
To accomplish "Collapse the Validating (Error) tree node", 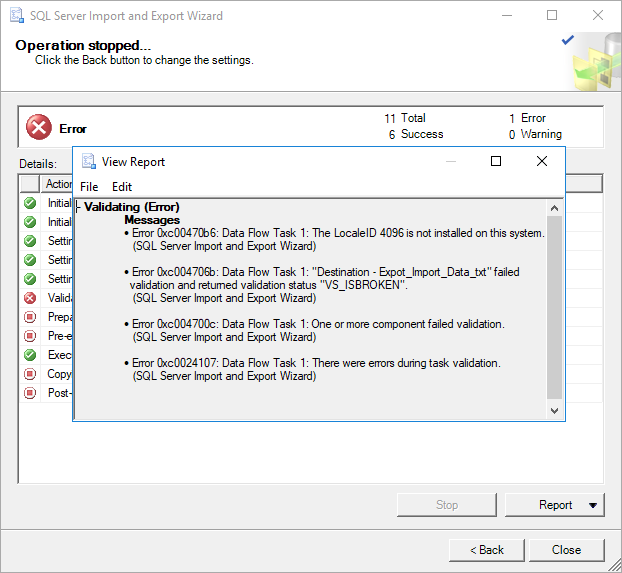I will 78,207.
